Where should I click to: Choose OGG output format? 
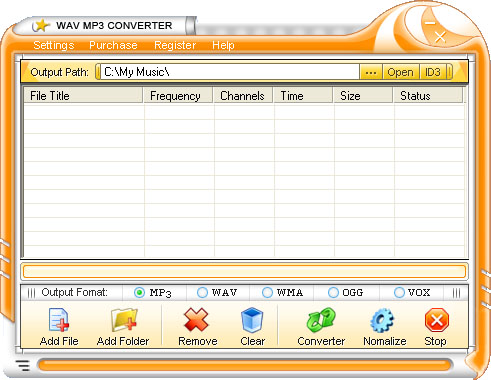pyautogui.click(x=333, y=293)
